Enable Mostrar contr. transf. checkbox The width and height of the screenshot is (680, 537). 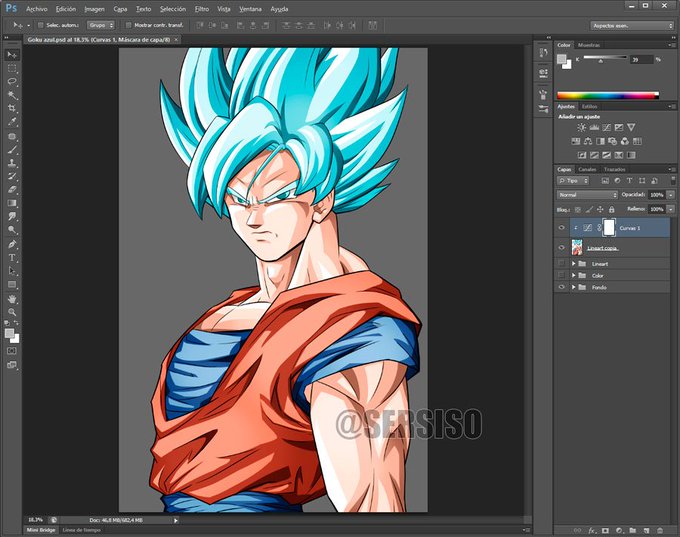click(128, 25)
